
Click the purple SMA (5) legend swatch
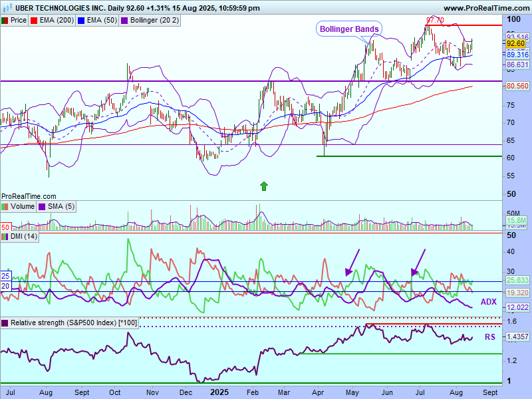click(42, 207)
